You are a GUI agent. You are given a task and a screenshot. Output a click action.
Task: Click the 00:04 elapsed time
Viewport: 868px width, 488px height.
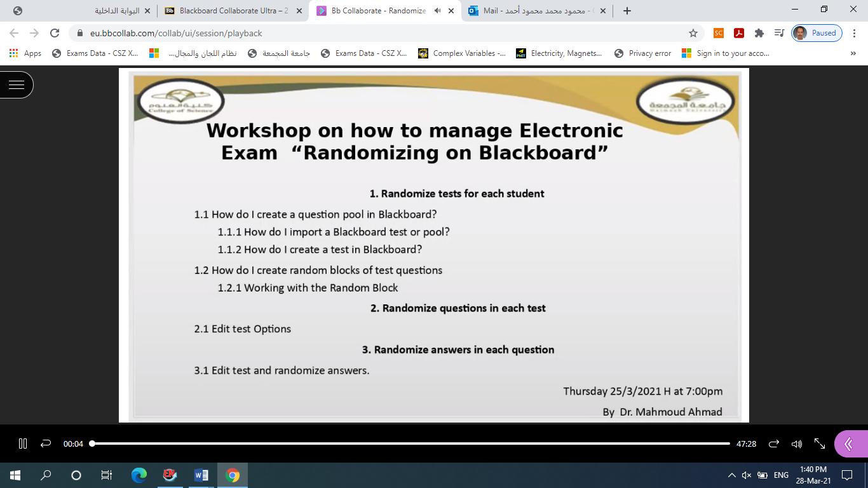click(x=73, y=444)
